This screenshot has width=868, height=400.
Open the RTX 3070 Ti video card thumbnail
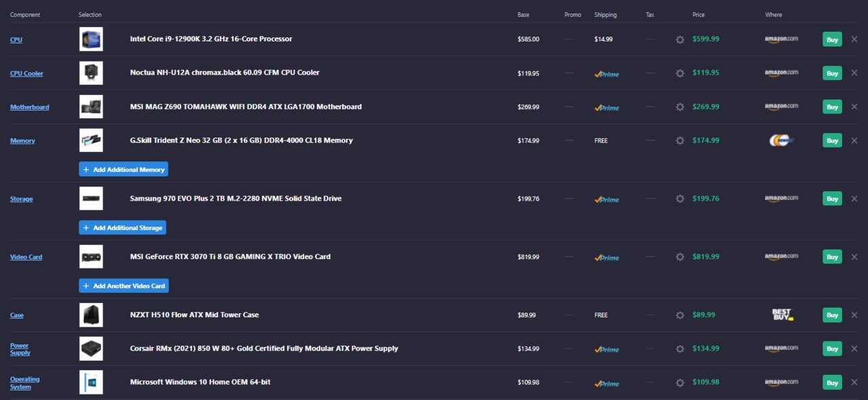[x=91, y=257]
